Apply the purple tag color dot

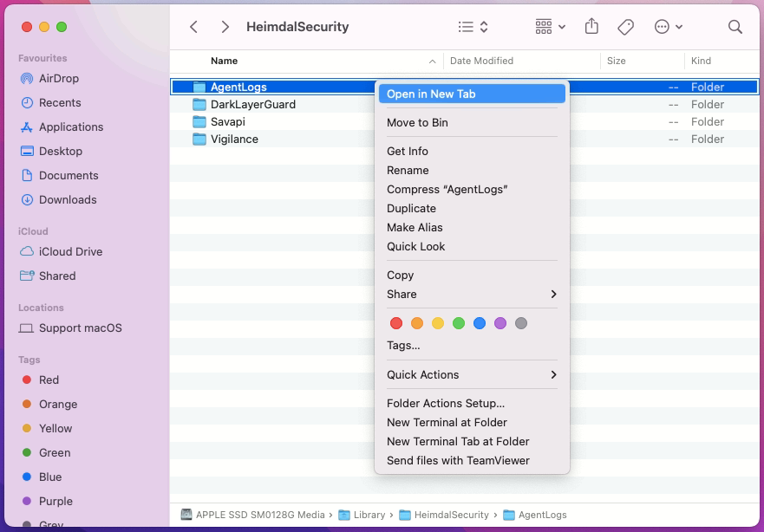click(x=500, y=323)
